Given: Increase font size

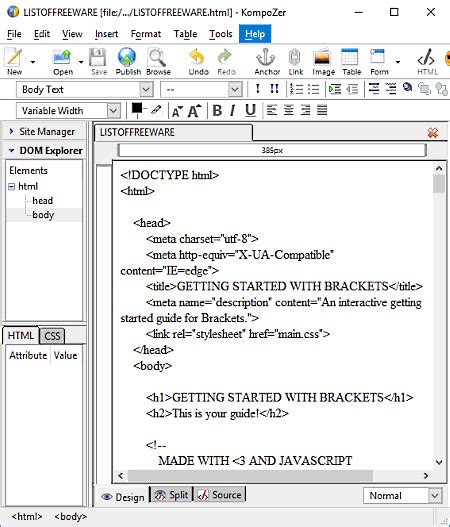Looking at the screenshot, I should [194, 110].
